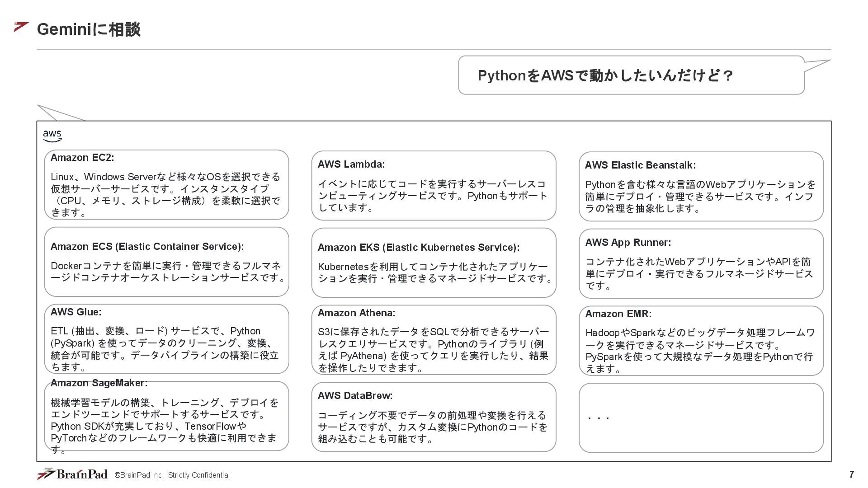Click the Glue description starting 'ETL (抽出、変換、ロード)'

click(165, 349)
